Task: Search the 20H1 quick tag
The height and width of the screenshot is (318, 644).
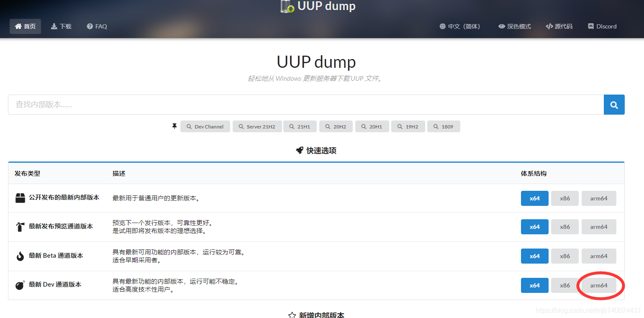Action: (x=372, y=126)
